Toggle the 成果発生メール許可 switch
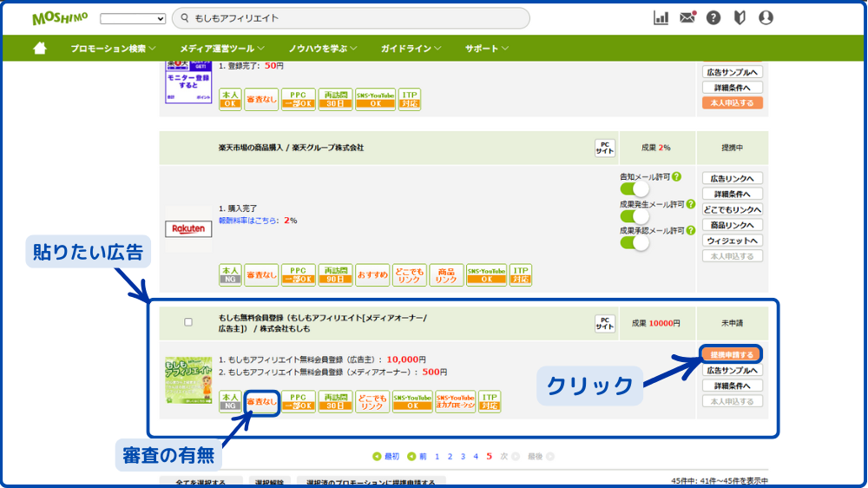 635,216
